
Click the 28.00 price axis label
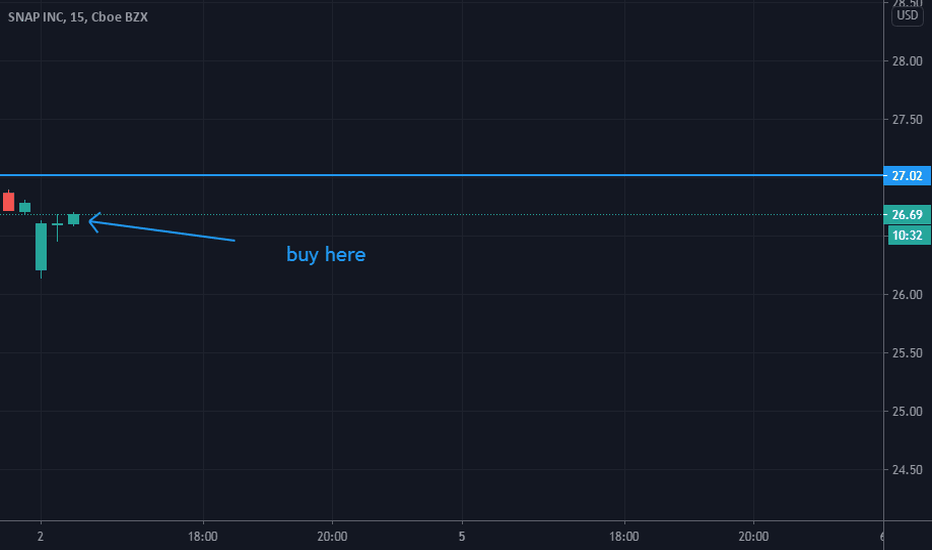click(907, 61)
